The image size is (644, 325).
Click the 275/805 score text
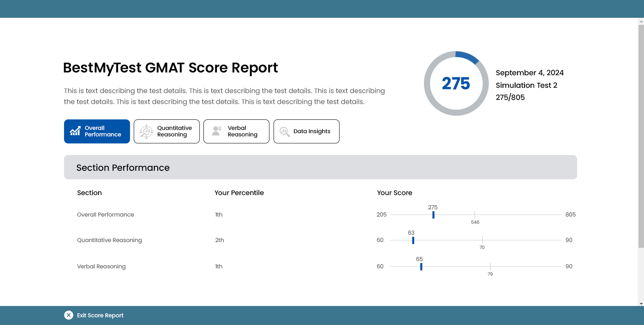point(510,97)
